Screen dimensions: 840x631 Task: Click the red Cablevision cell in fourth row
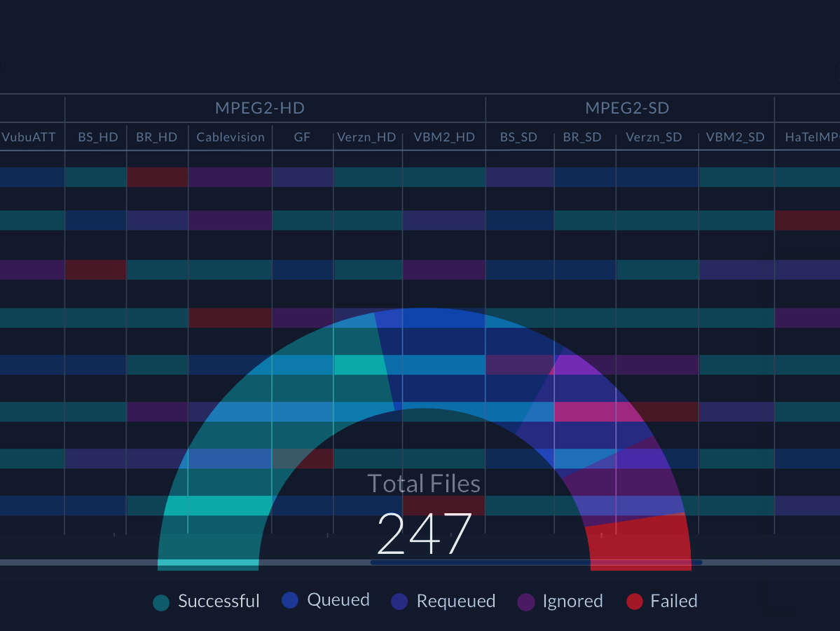(230, 318)
